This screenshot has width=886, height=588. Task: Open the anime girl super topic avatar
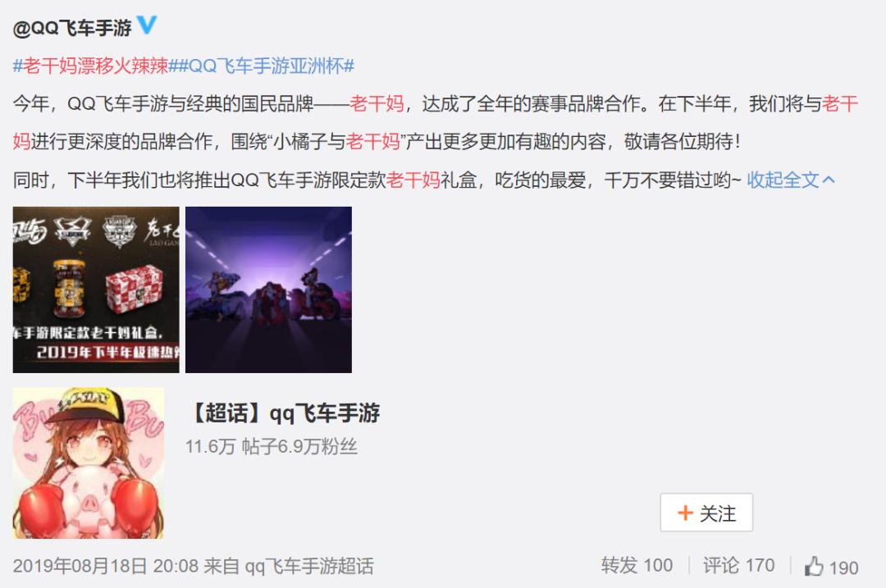pos(88,463)
